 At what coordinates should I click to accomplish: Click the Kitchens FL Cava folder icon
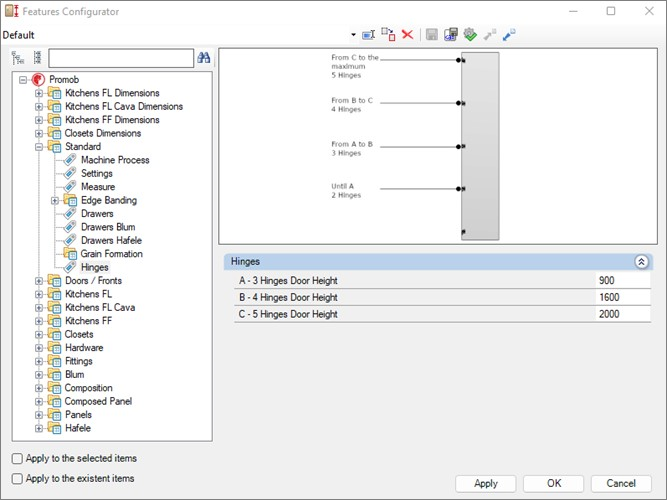[54, 307]
